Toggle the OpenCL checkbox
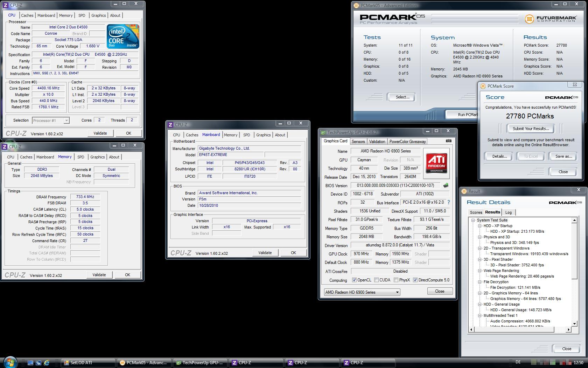This screenshot has height=368, width=588. [x=354, y=280]
